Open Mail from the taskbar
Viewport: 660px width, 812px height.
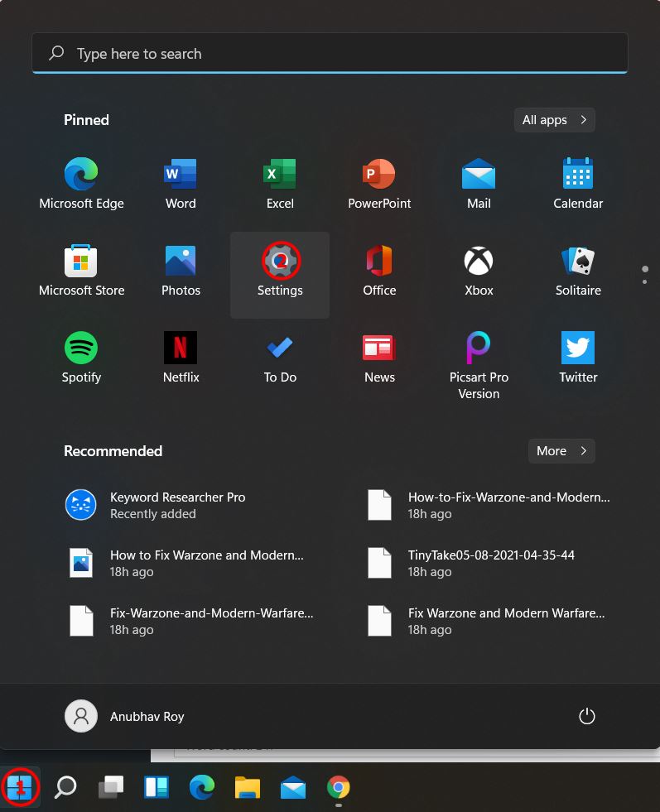[292, 787]
